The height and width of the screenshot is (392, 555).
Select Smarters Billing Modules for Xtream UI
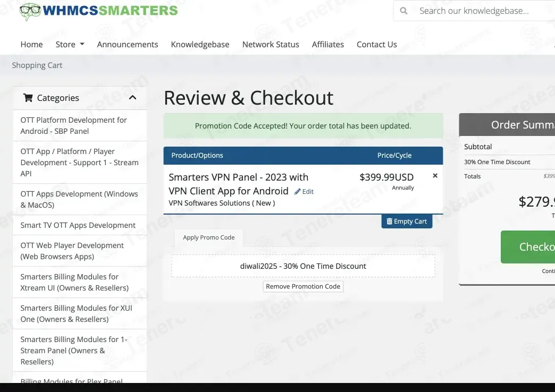pos(80,283)
